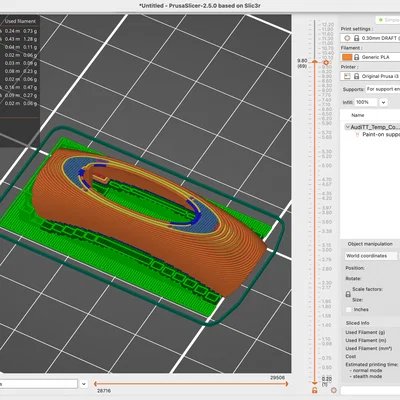The image size is (400, 400).
Task: Click the legend row with 0.24 m 0.73 g
Action: coord(20,31)
